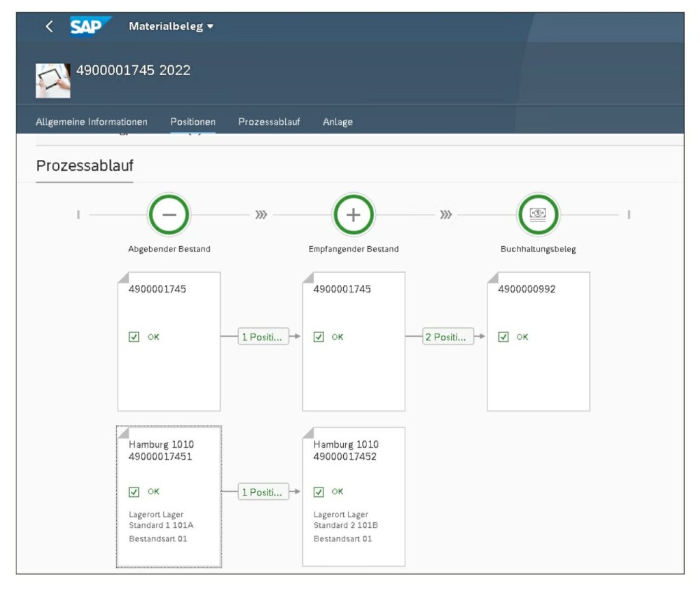The width and height of the screenshot is (700, 592).
Task: Switch to the Allgemeine Informationen tab
Action: point(92,122)
